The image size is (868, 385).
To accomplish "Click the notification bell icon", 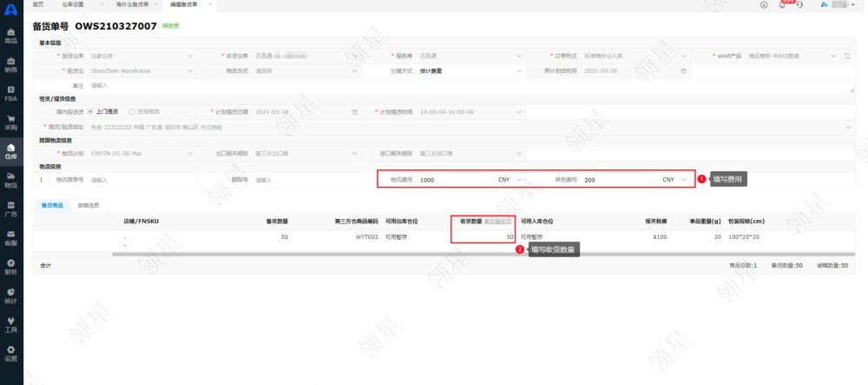I will (x=781, y=4).
